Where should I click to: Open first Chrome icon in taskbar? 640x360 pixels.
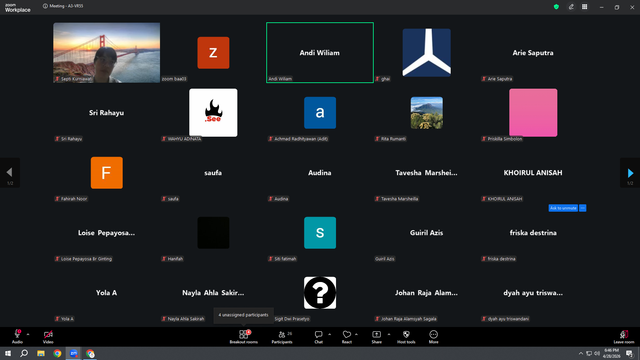point(57,353)
